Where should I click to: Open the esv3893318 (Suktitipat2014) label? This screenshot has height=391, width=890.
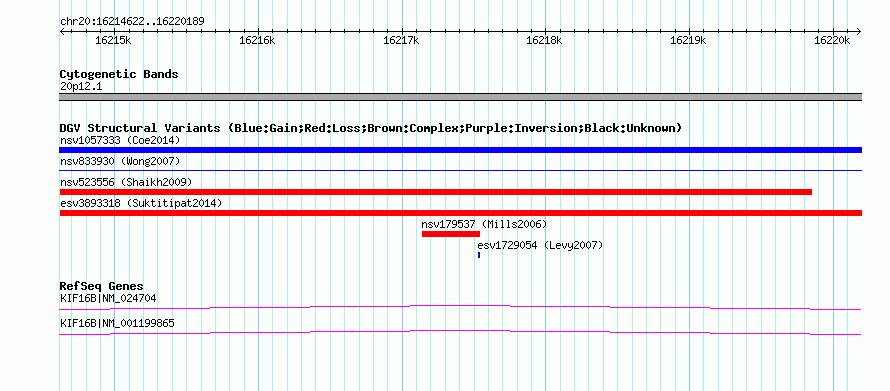point(141,203)
